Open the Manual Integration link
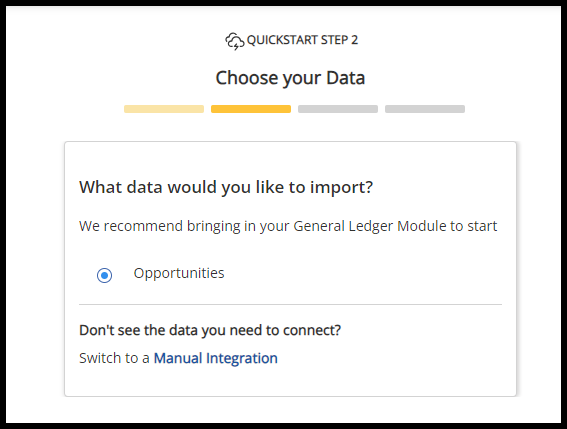The width and height of the screenshot is (567, 429). click(x=216, y=358)
